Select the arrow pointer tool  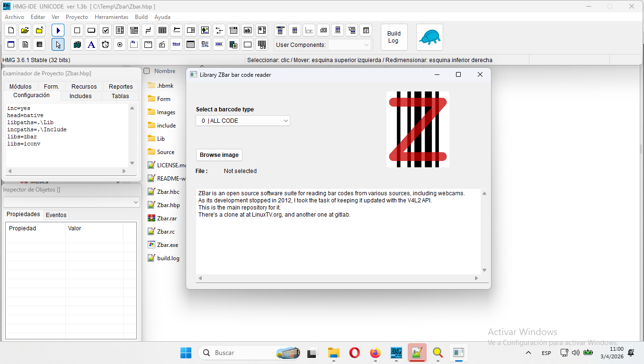point(58,45)
